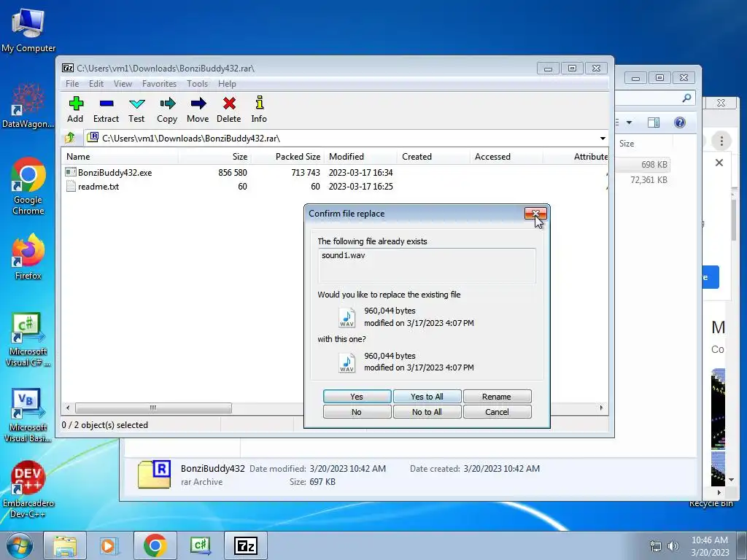Sort by the Name column header
The height and width of the screenshot is (560, 747).
pyautogui.click(x=120, y=157)
